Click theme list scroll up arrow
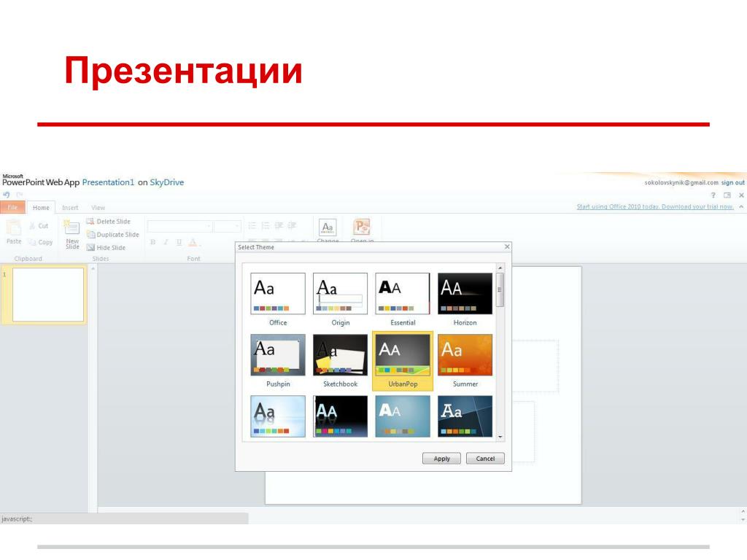The image size is (747, 560). point(500,268)
